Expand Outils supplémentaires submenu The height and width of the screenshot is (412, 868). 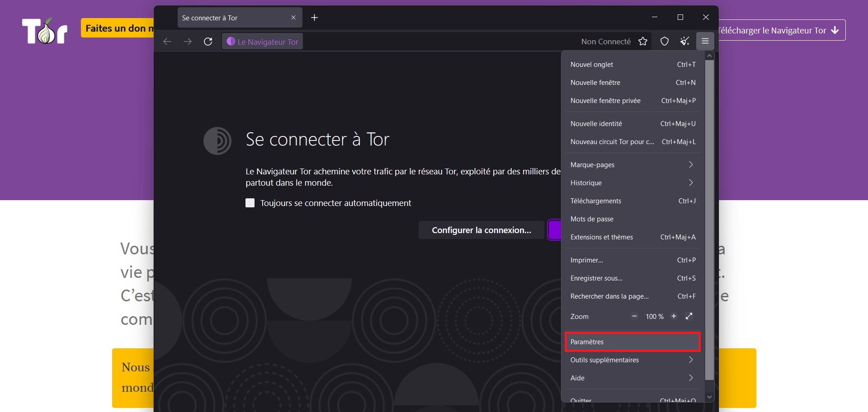pos(632,360)
